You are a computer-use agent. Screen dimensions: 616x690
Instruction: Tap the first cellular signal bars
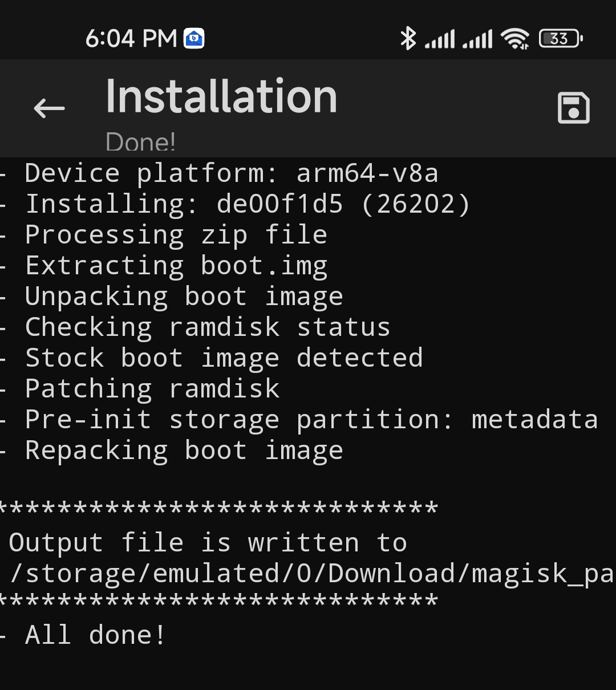[440, 39]
